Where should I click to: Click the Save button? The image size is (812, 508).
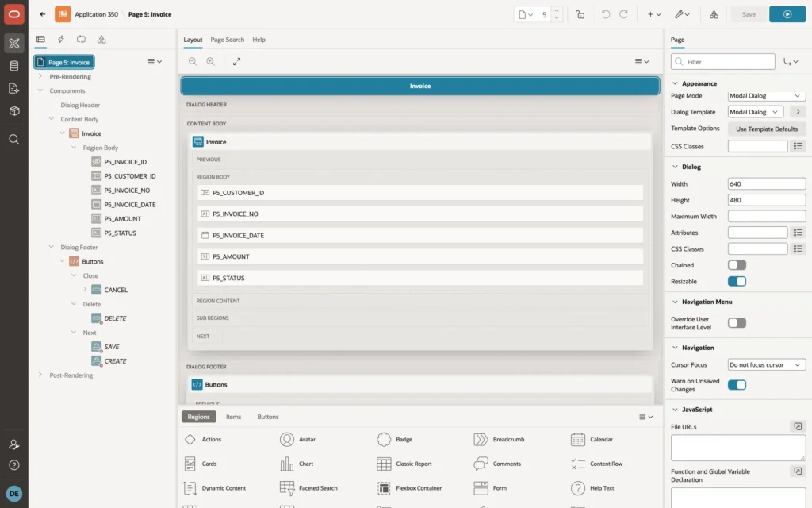pyautogui.click(x=749, y=14)
